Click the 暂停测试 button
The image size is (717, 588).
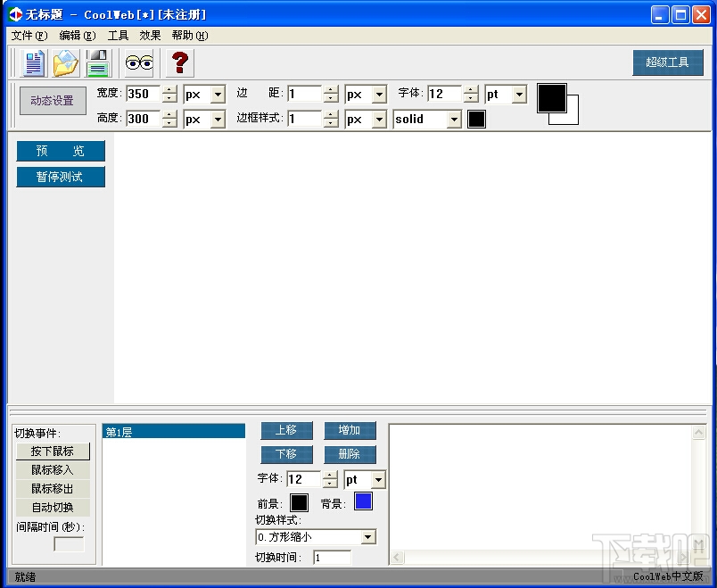61,177
